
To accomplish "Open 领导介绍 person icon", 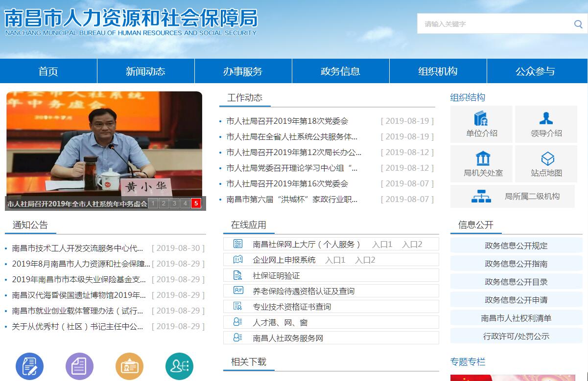I will pyautogui.click(x=546, y=119).
